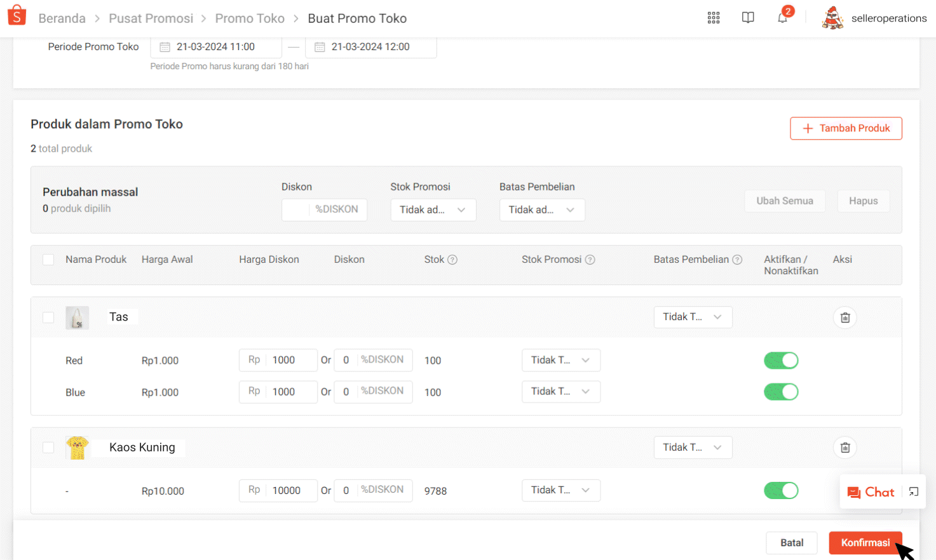Click the Shopee logo icon
This screenshot has height=560, width=936.
tap(17, 16)
